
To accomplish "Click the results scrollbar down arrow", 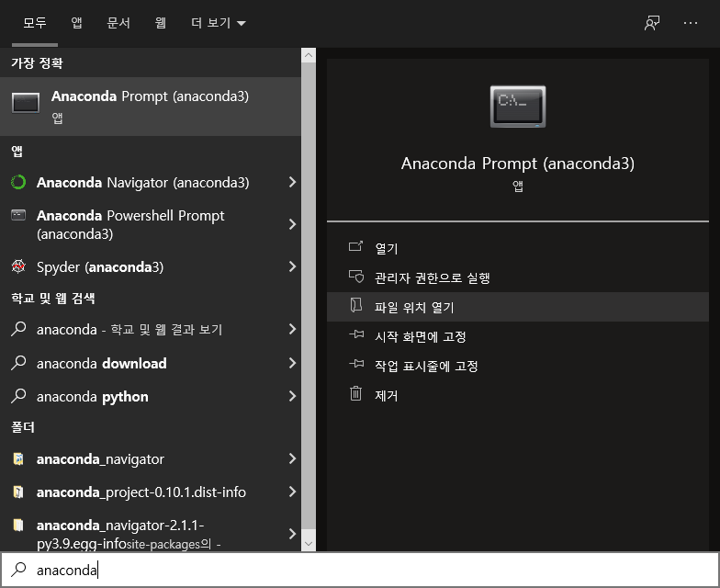I will (309, 544).
